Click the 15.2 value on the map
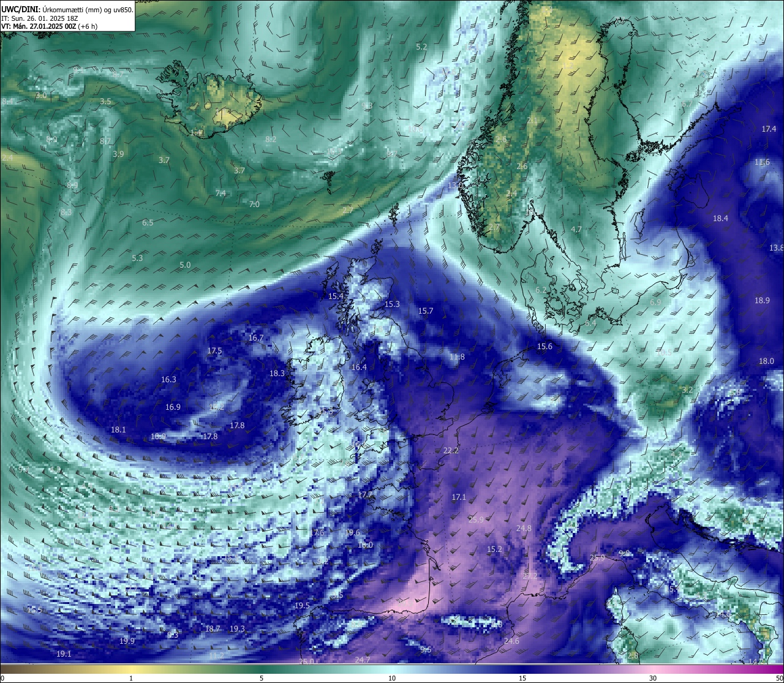 coord(494,549)
